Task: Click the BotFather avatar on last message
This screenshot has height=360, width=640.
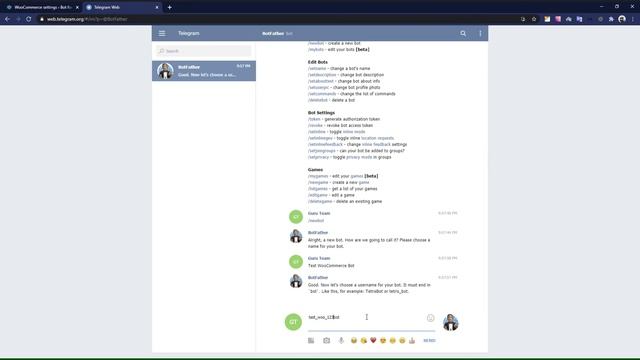Action: pos(296,281)
